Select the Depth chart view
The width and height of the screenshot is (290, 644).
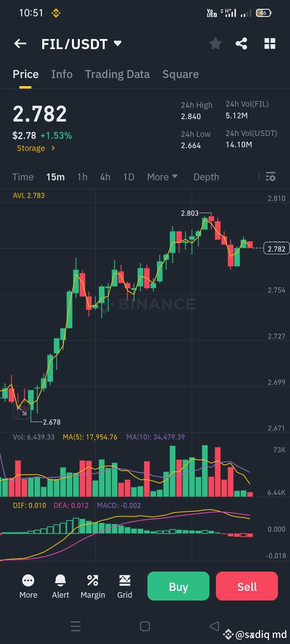206,177
